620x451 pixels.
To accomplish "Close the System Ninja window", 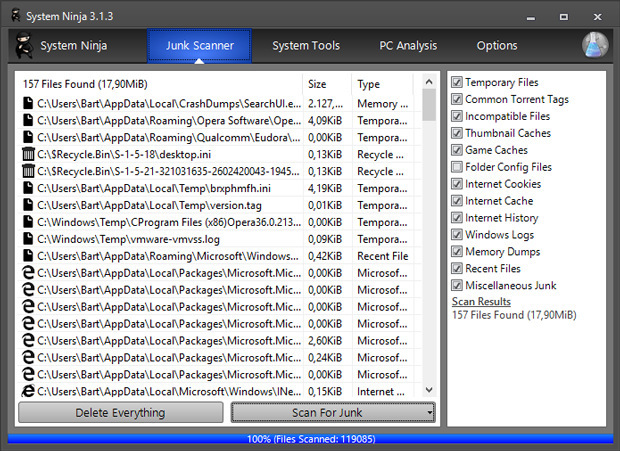I will [x=597, y=17].
